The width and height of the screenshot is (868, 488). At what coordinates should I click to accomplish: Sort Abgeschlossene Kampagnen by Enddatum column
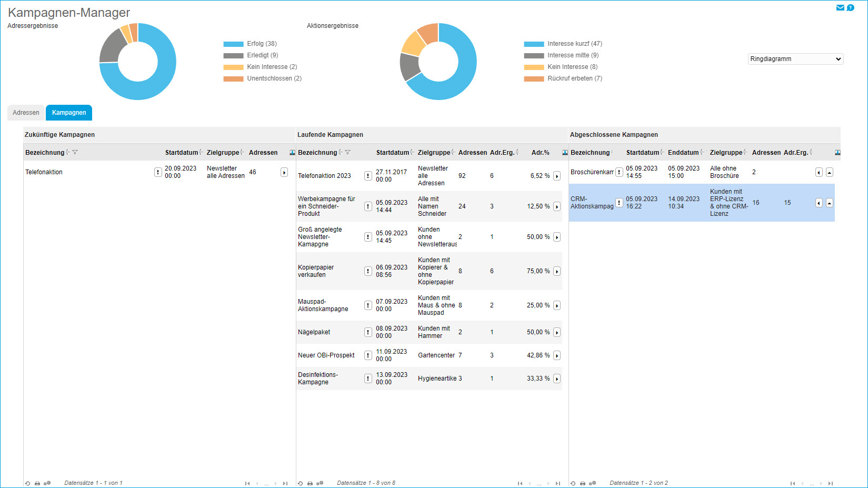point(683,153)
